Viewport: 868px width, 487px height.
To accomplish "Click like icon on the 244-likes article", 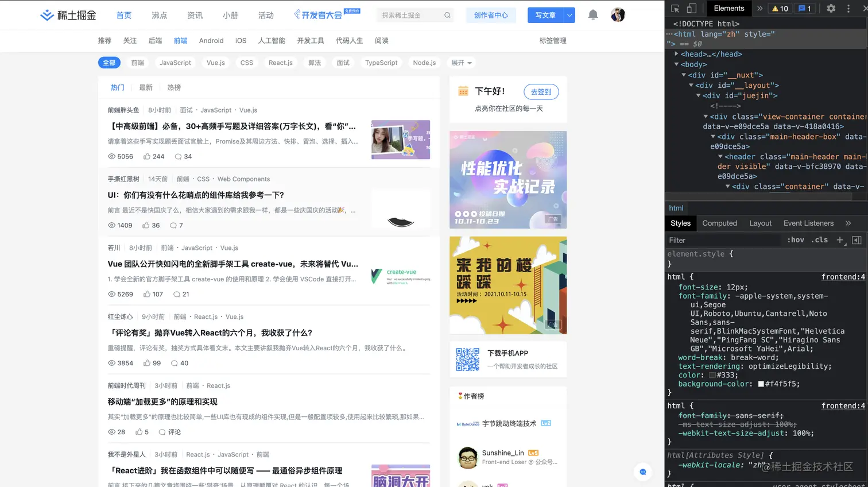I will click(x=147, y=156).
